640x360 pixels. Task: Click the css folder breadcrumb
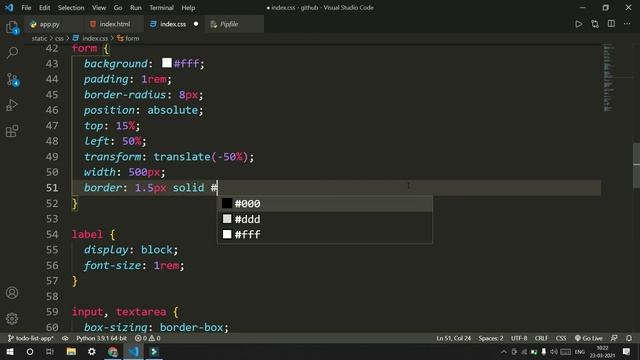(x=60, y=38)
